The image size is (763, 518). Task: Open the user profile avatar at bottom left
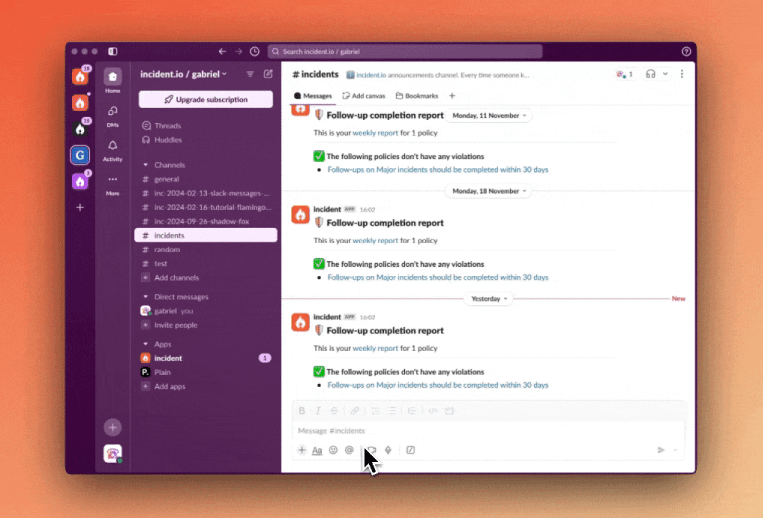[112, 454]
